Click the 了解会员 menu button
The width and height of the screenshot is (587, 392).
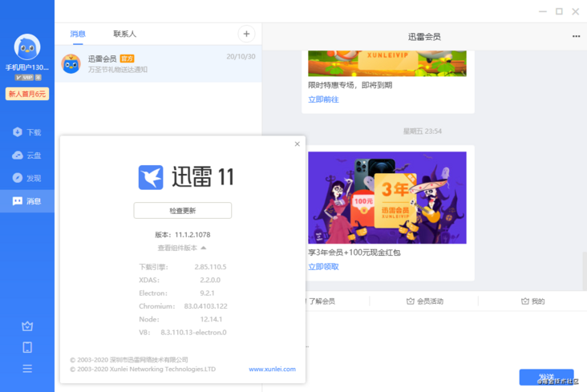[x=322, y=301]
